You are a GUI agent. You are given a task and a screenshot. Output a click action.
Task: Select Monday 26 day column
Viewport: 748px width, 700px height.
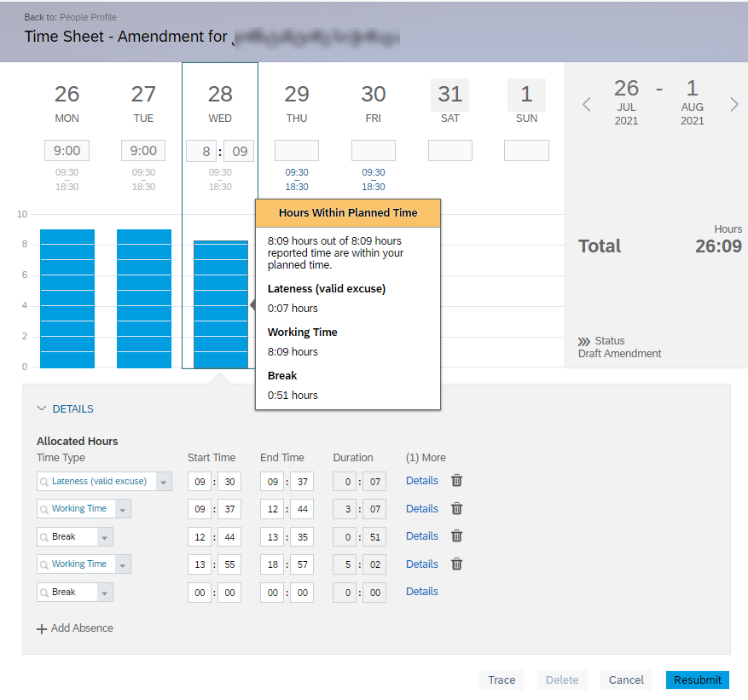tap(67, 103)
